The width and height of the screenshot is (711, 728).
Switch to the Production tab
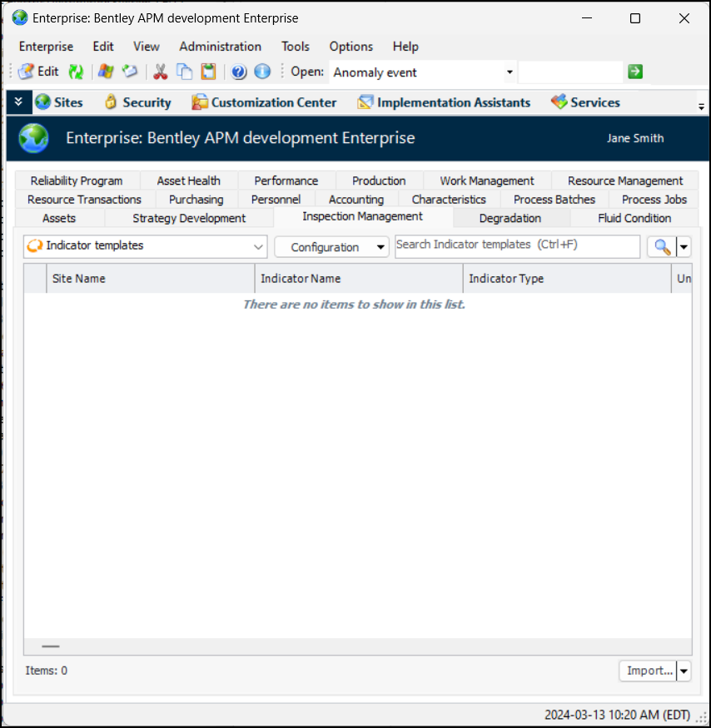pos(379,181)
